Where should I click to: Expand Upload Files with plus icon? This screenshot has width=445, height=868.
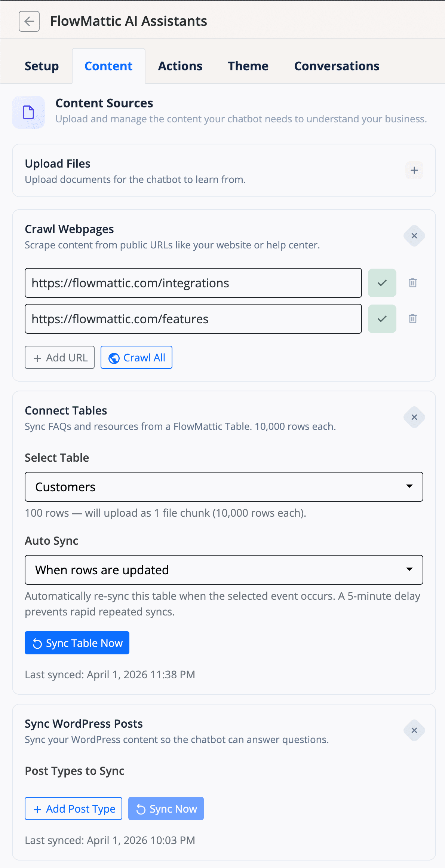pos(414,170)
